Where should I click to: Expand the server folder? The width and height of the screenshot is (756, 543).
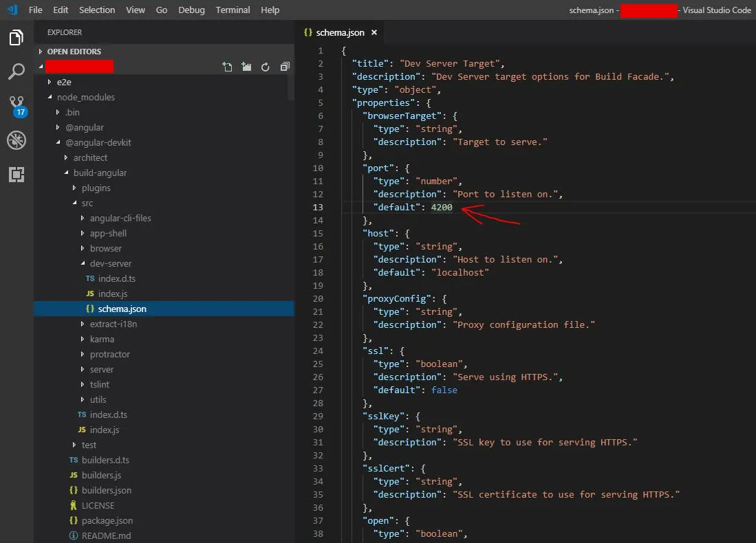164,369
